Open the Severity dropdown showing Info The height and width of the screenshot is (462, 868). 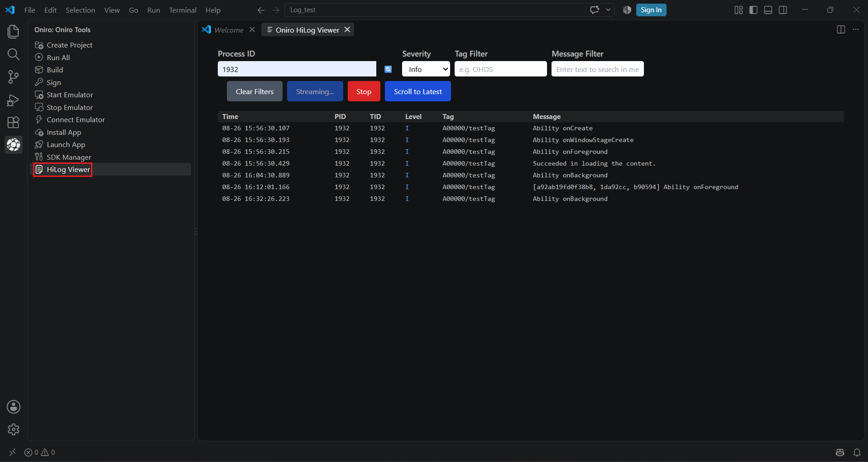(x=426, y=69)
